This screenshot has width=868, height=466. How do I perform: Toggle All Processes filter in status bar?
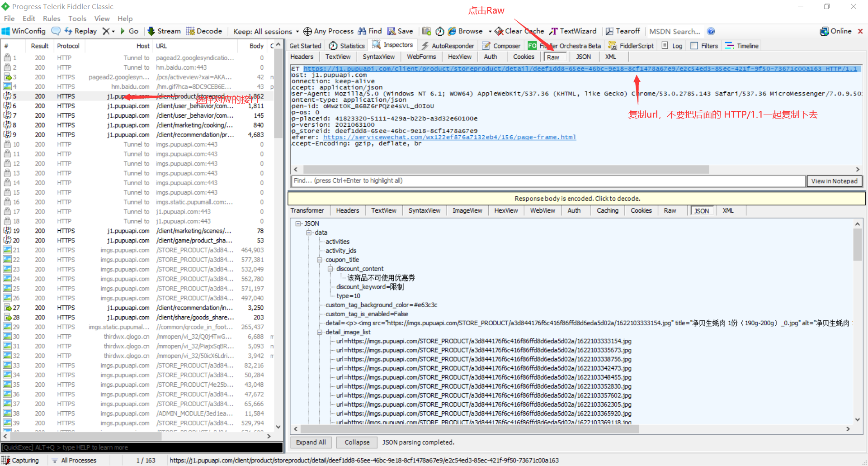[x=74, y=461]
